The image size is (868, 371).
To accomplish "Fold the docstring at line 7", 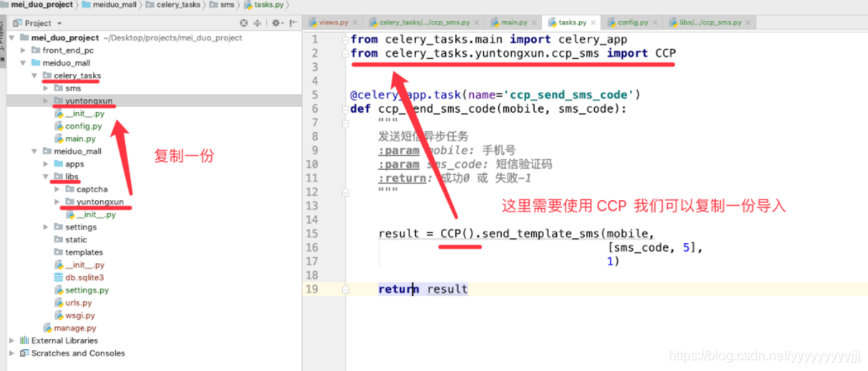I will point(345,123).
